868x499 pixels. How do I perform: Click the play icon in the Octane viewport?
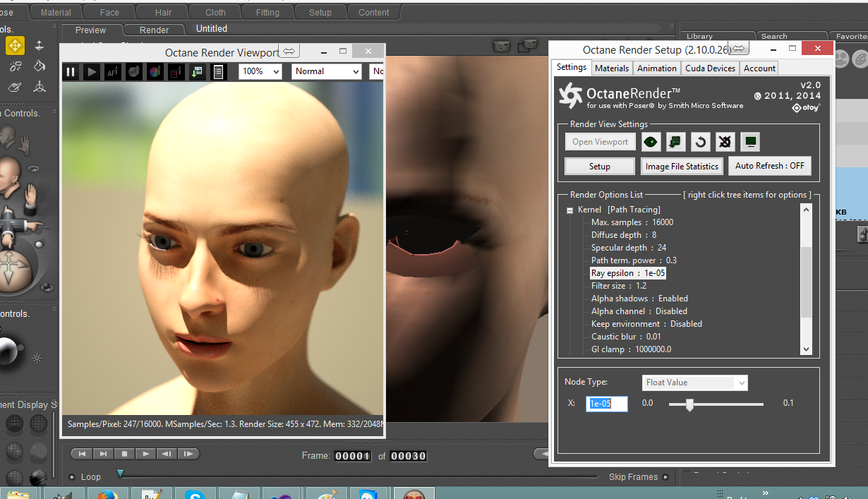tap(91, 71)
